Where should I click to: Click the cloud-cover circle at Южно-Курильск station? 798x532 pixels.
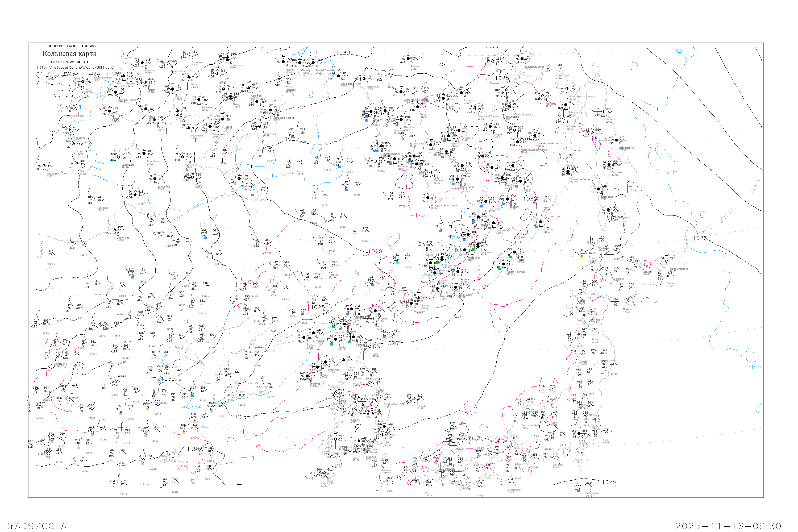click(x=667, y=261)
